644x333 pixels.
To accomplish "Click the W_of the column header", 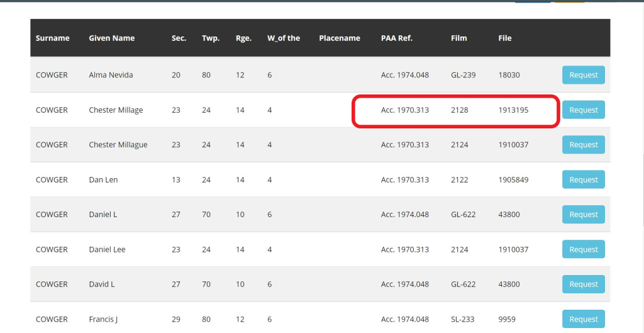I will coord(284,38).
